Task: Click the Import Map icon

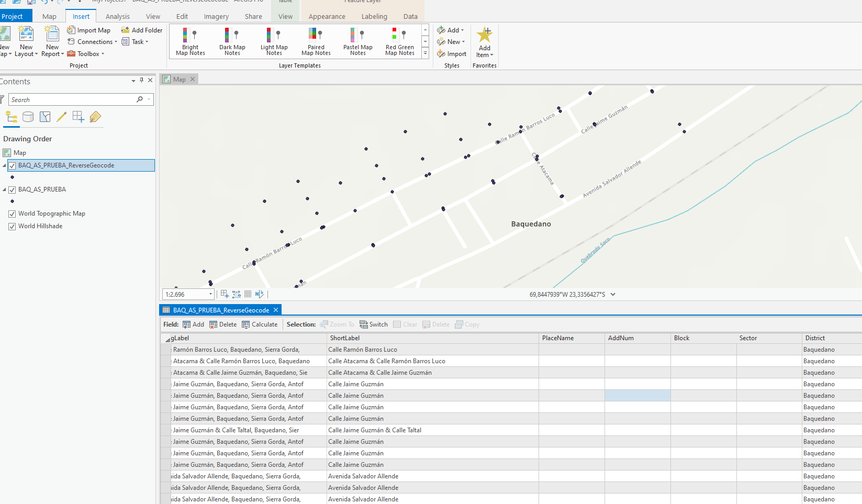Action: click(x=72, y=30)
